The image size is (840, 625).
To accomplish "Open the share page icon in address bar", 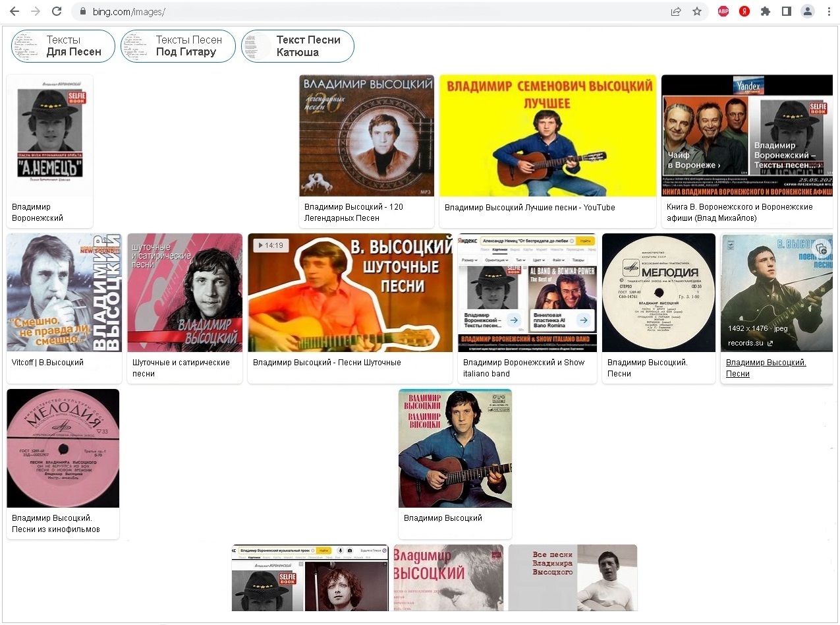I will [676, 11].
